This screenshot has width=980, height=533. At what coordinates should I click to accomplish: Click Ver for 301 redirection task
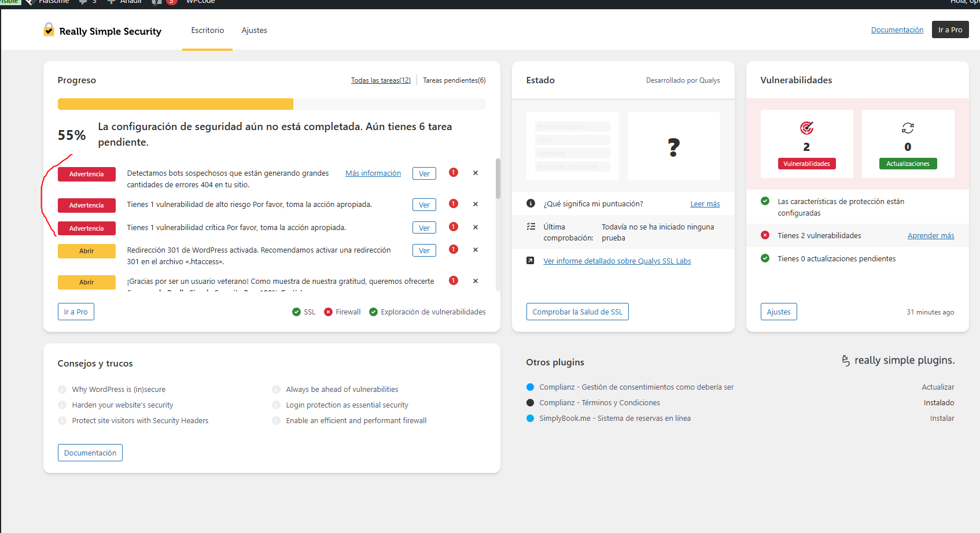coord(424,250)
